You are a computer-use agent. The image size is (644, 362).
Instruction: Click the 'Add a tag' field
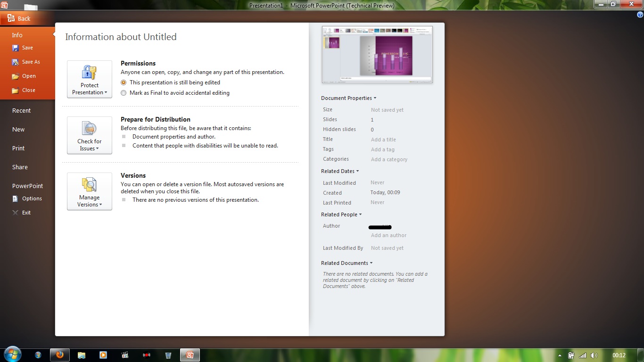(383, 149)
